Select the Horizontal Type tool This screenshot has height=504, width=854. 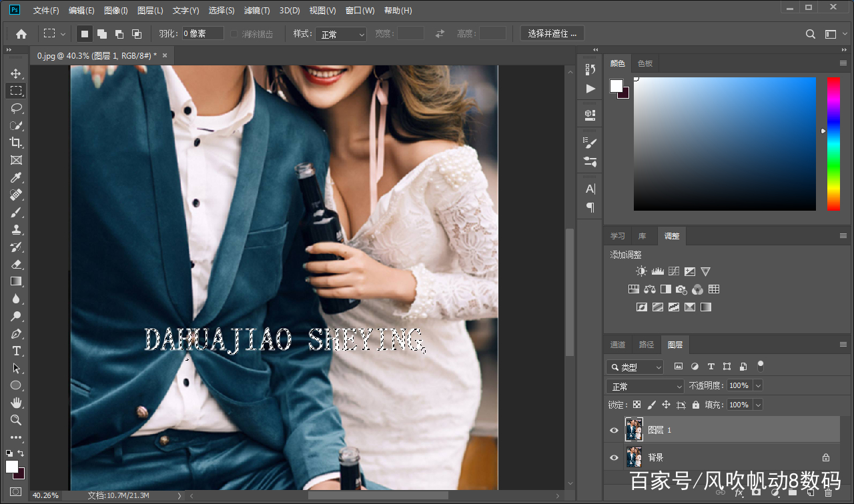click(x=16, y=351)
